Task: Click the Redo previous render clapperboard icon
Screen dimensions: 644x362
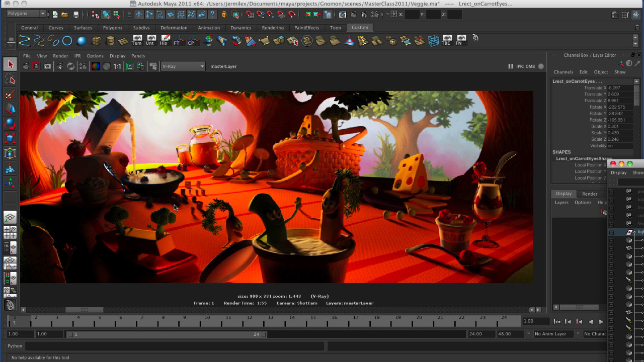Action: 26,66
